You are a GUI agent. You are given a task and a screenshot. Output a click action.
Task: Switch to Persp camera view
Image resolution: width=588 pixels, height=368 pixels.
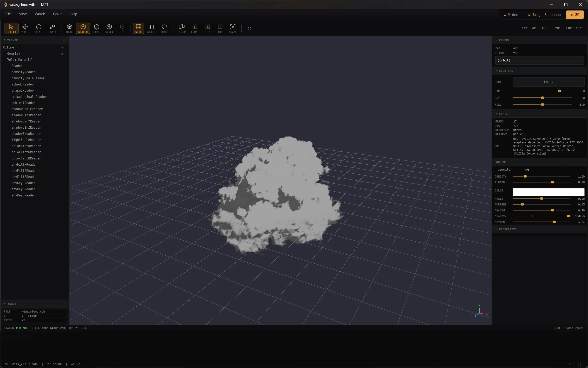pyautogui.click(x=182, y=28)
